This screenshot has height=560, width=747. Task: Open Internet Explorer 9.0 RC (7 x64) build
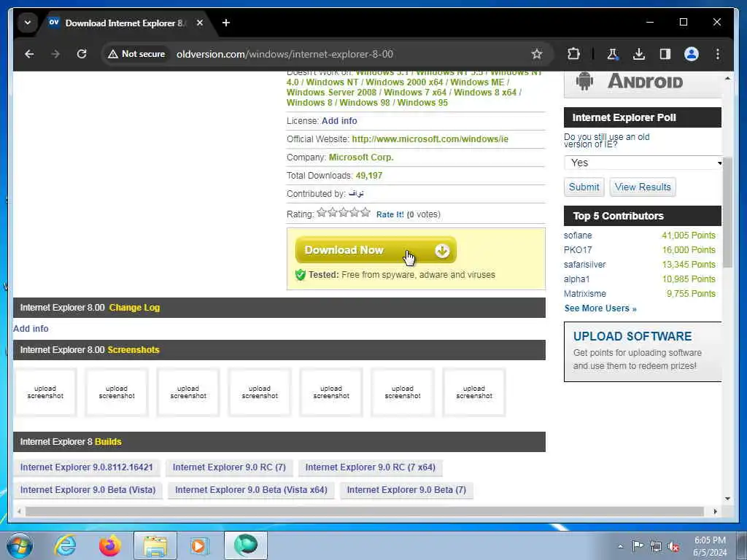pos(370,467)
